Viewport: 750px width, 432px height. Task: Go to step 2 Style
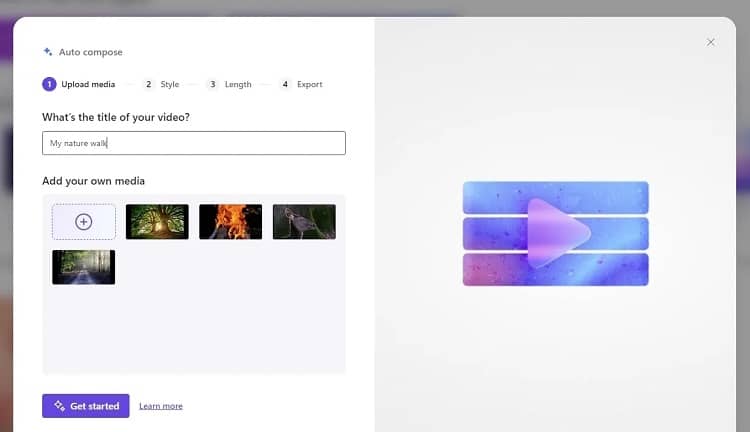coord(161,84)
